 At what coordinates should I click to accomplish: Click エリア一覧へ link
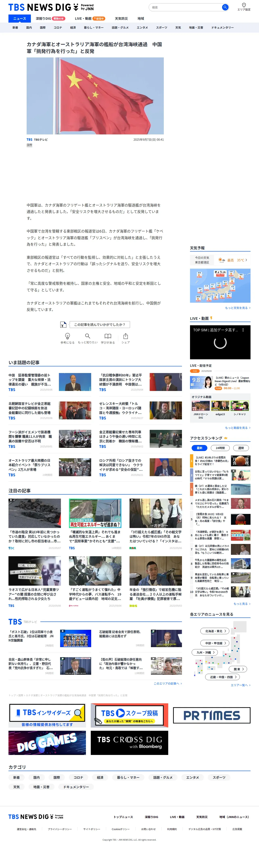click(240, 685)
